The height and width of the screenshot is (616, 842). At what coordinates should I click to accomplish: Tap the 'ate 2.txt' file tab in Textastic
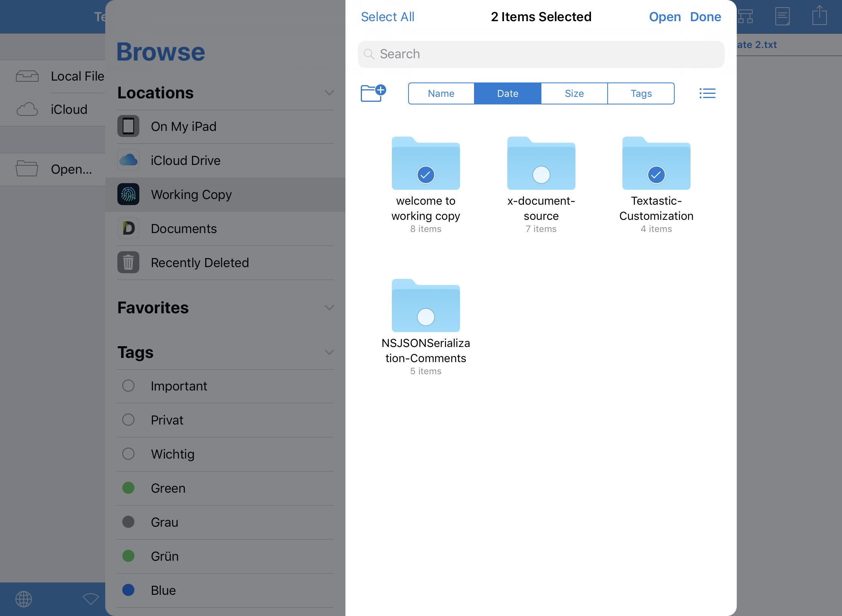click(x=757, y=45)
